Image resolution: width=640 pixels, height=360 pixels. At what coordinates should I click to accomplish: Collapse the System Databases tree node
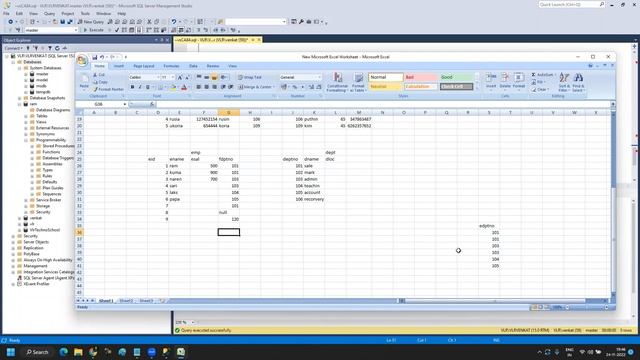pos(19,68)
